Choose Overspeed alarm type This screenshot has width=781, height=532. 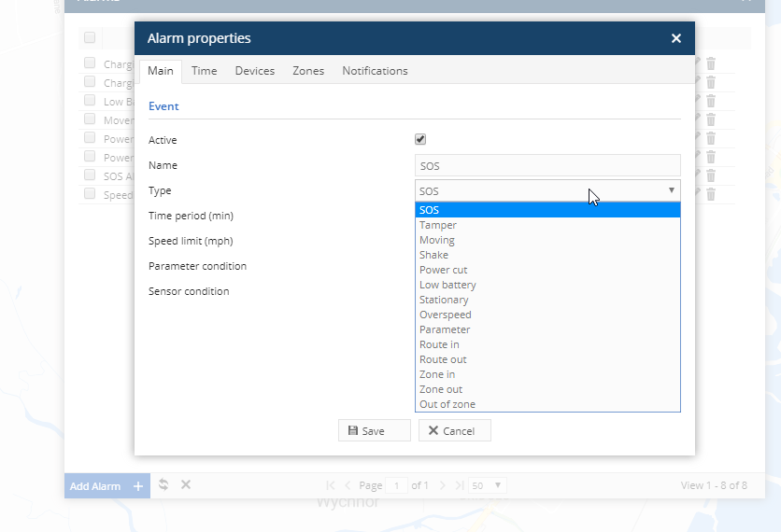(547, 315)
